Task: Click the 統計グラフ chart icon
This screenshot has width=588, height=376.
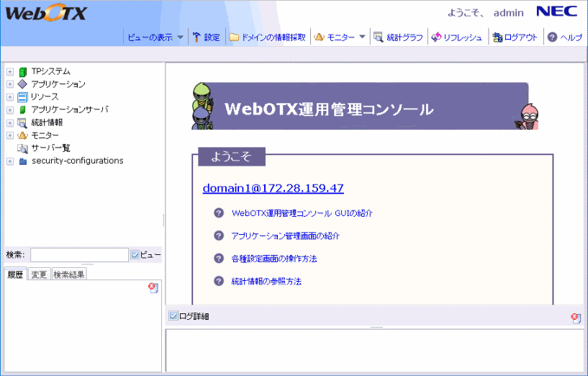Action: [x=378, y=37]
